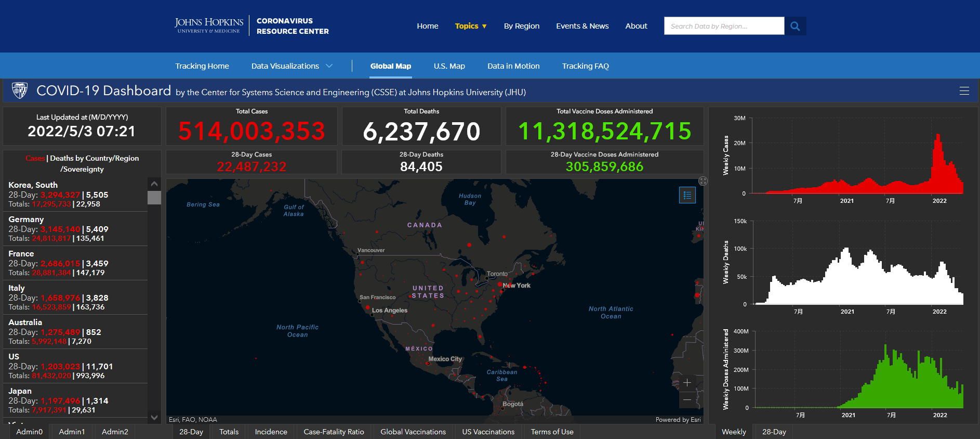Click the Powered by Esri attribution

(678, 420)
